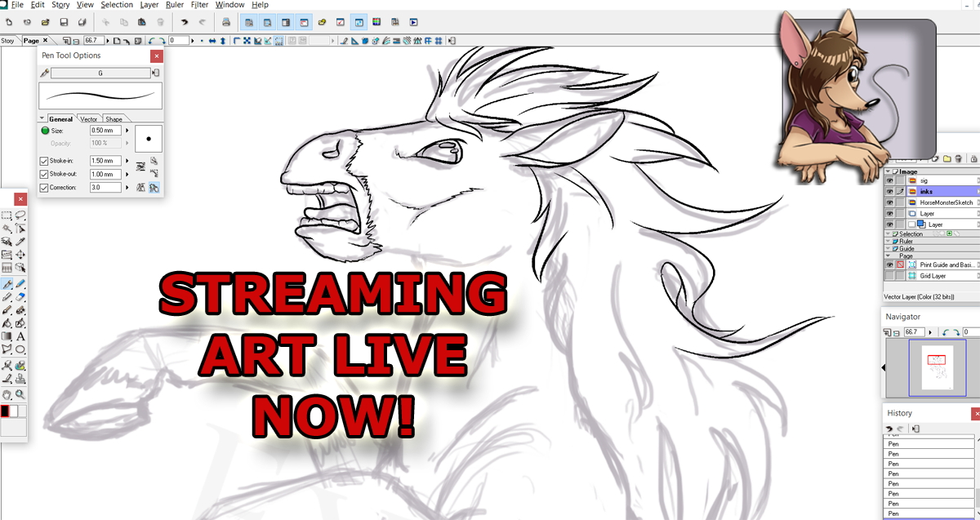Toggle the Correction checkbox

44,188
